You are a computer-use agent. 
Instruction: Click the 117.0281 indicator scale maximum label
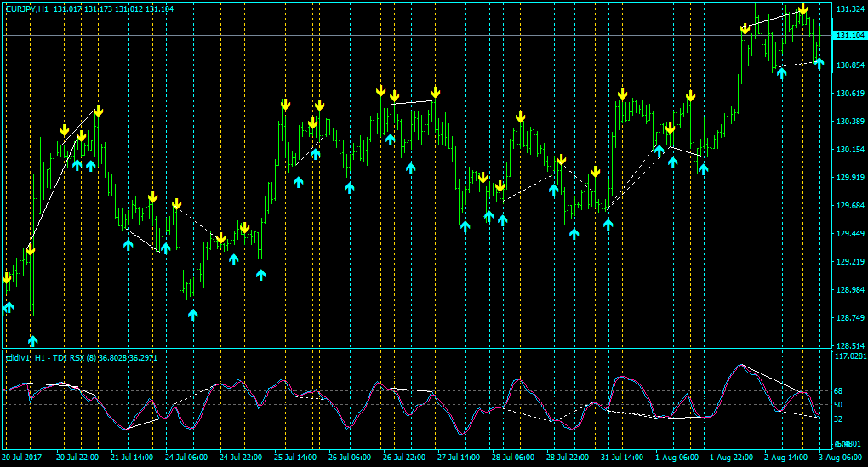851,356
